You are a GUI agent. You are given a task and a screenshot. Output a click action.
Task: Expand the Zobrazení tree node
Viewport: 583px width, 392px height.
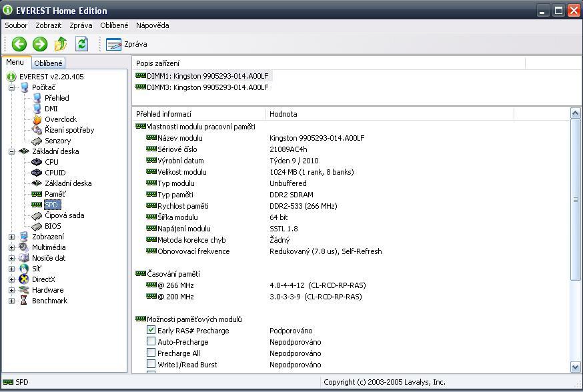(11, 237)
